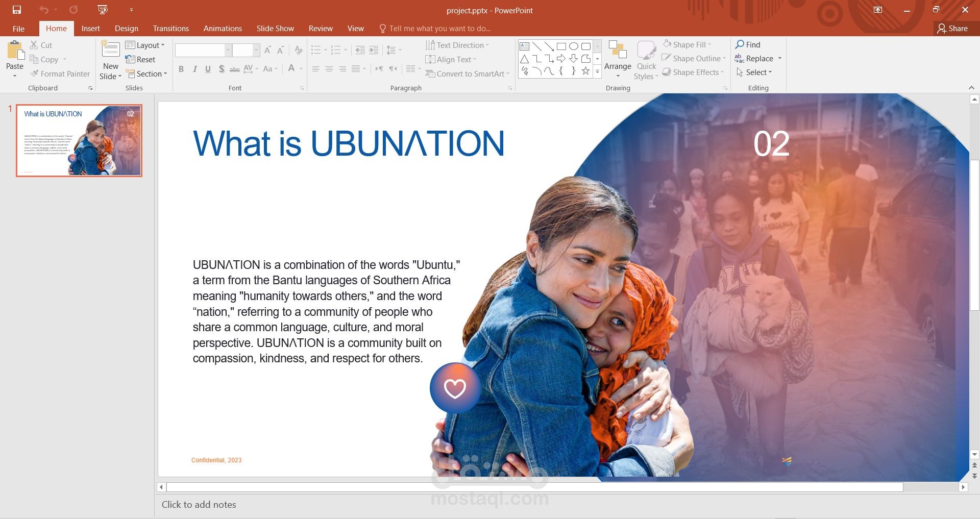
Task: Click the Paste clipboard icon
Action: point(15,51)
